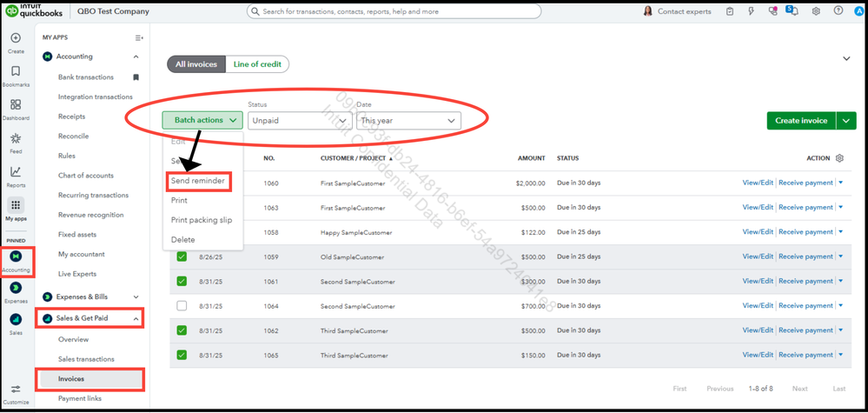Collapse the Sales & Get Paid section

pos(136,318)
